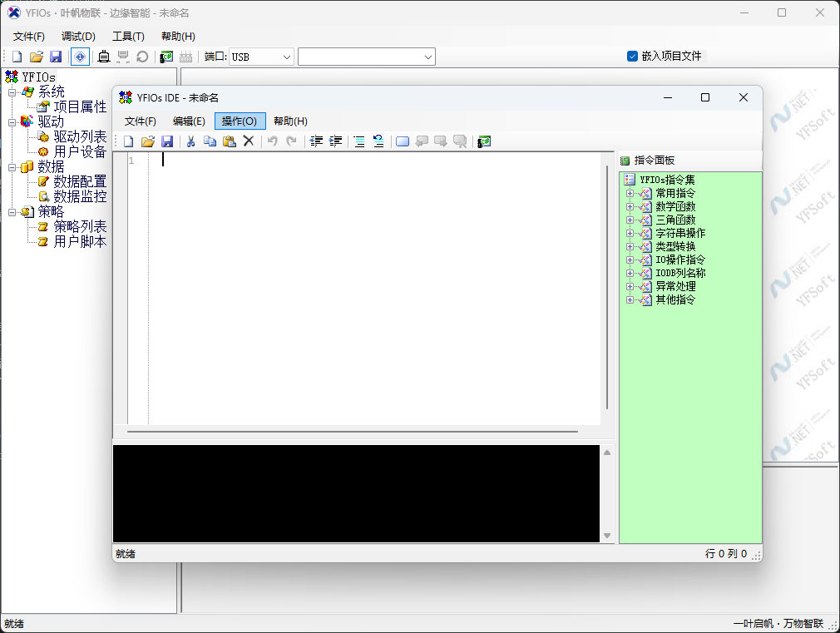
Task: Collapse the 系统 tree node in main window
Action: (x=12, y=92)
